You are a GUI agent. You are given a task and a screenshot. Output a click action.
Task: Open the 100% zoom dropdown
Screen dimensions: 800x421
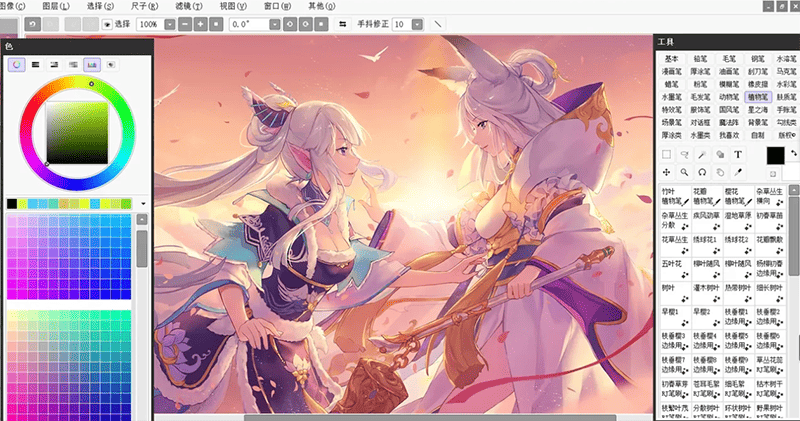point(170,24)
